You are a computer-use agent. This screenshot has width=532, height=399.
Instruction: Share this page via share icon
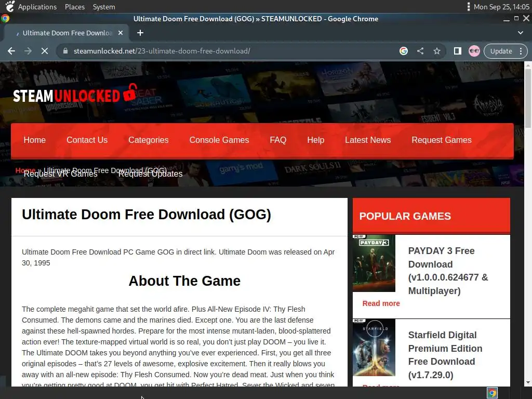(x=420, y=51)
